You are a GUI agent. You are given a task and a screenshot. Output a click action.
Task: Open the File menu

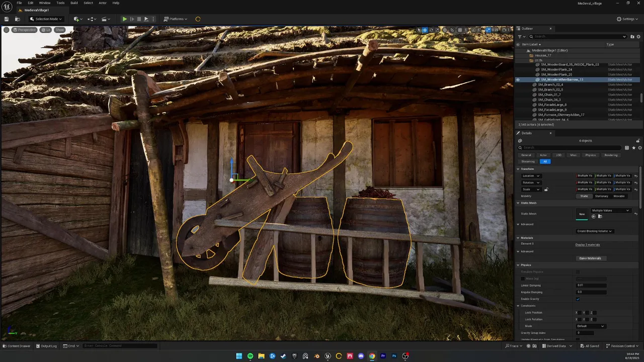tap(19, 3)
